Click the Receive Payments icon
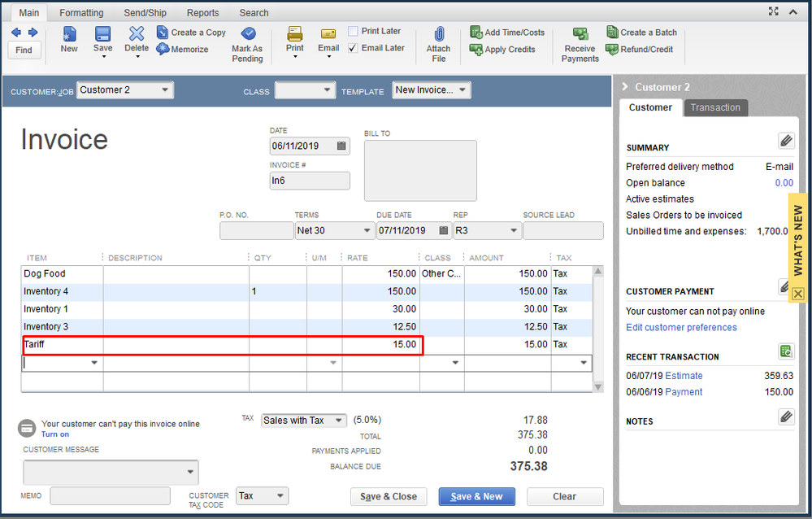The width and height of the screenshot is (812, 519). 580,34
